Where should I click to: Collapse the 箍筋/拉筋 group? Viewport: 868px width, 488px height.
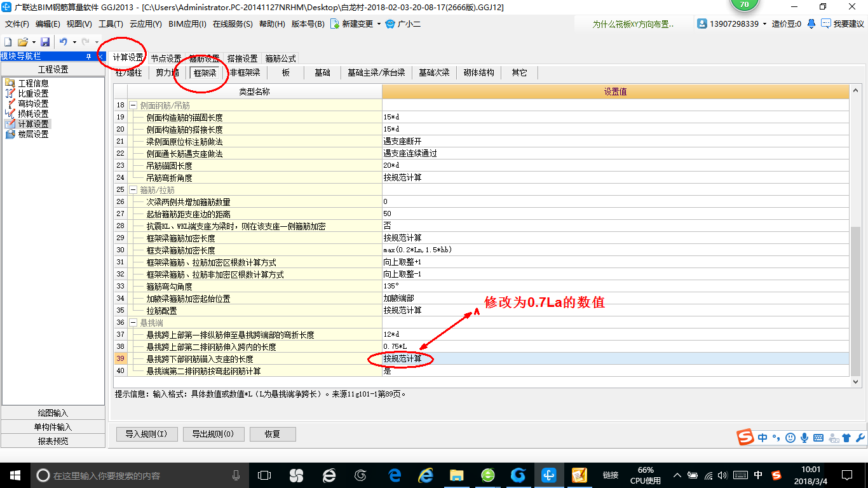click(133, 190)
